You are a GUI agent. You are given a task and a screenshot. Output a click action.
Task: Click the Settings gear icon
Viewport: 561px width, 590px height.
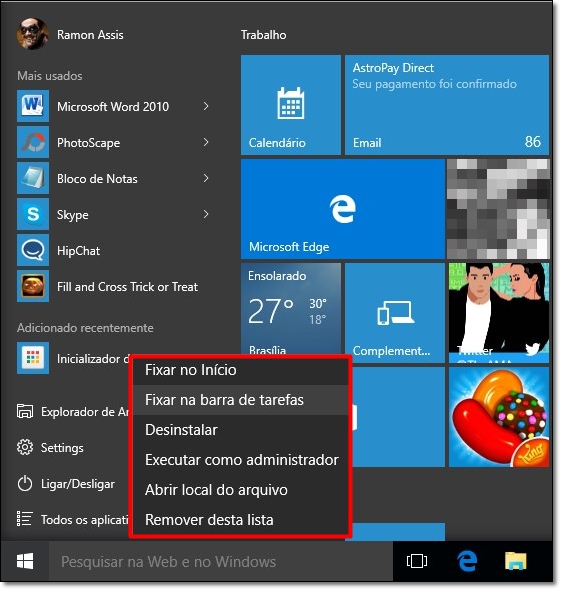pyautogui.click(x=25, y=447)
